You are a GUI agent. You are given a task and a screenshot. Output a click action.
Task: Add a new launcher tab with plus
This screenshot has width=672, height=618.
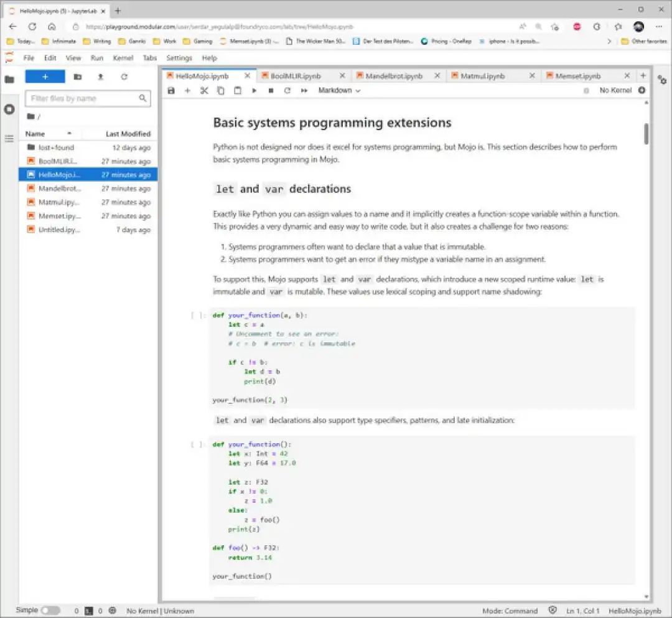point(643,75)
